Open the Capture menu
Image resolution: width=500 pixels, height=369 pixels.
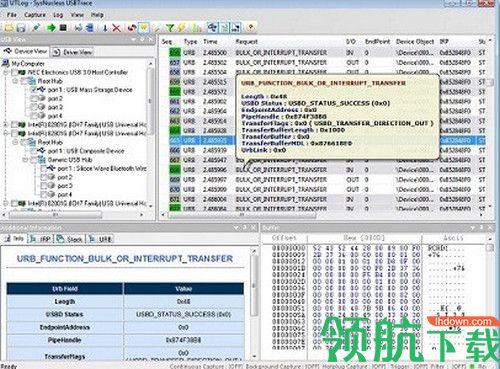click(35, 15)
